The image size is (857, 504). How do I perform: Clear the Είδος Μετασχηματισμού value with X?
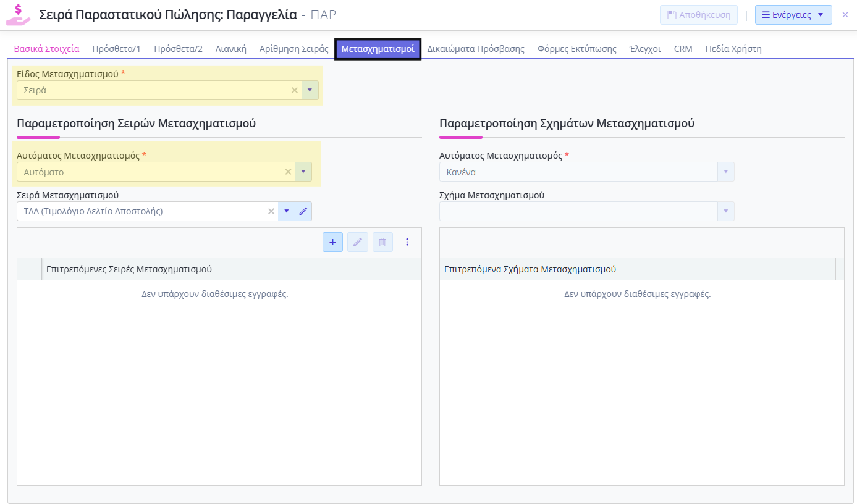point(295,90)
